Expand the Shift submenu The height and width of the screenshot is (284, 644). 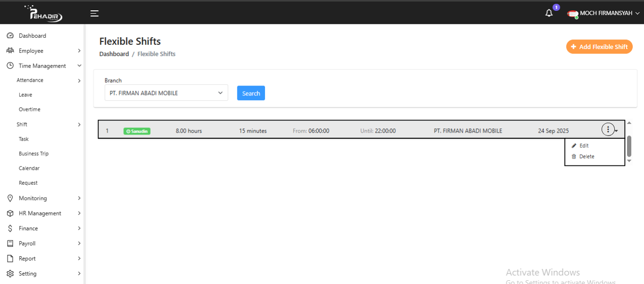[79, 125]
